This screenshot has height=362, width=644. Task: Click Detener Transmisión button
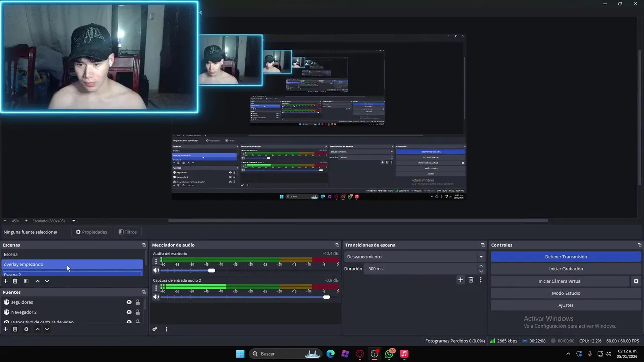pos(566,257)
